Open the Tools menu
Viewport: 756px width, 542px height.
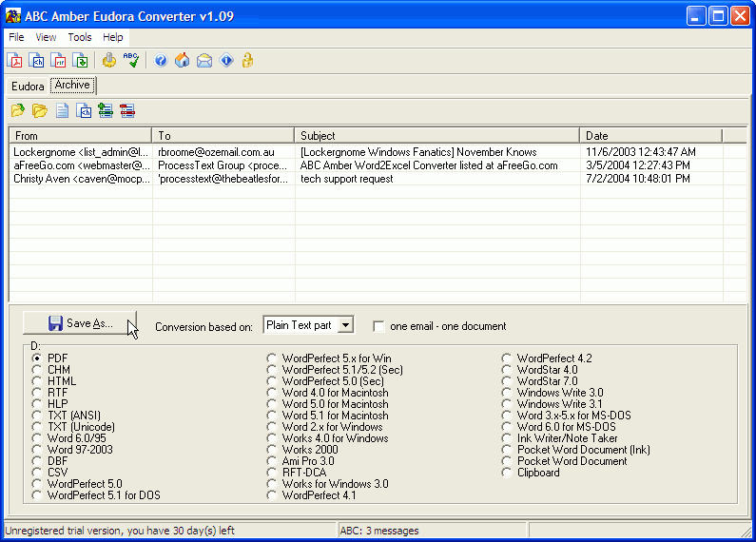coord(80,37)
